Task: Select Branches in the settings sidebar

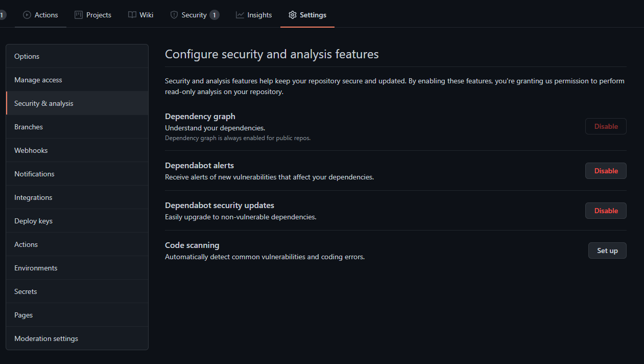Action: pyautogui.click(x=28, y=126)
